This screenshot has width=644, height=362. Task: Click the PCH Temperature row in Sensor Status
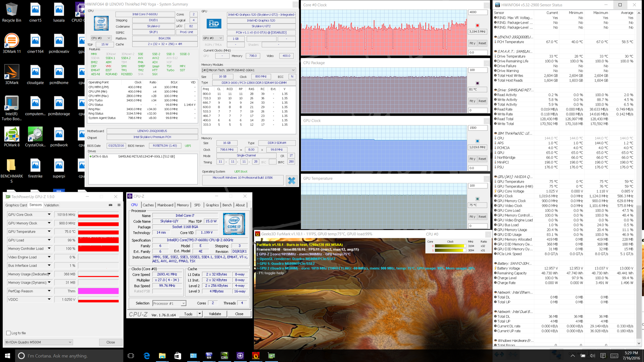564,42
